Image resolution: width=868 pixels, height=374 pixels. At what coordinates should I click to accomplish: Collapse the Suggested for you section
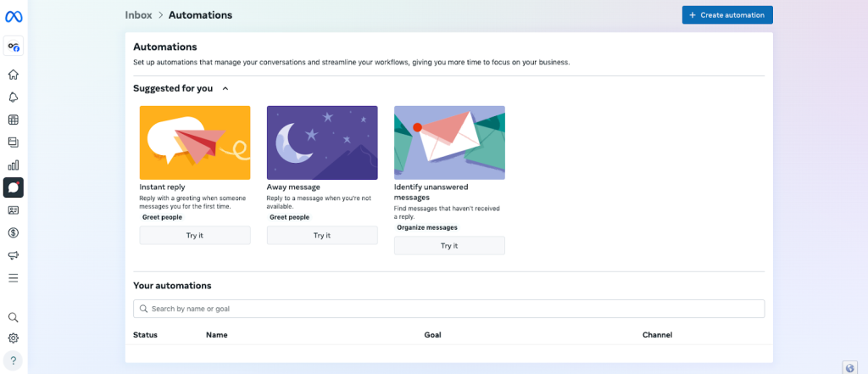click(x=225, y=88)
